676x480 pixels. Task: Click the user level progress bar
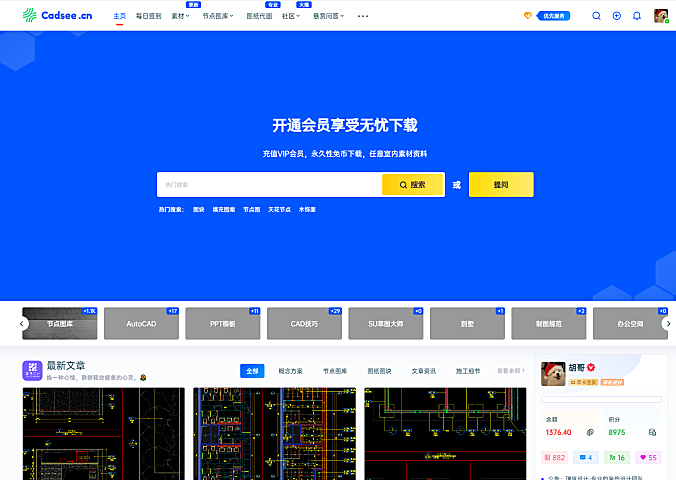(x=601, y=399)
